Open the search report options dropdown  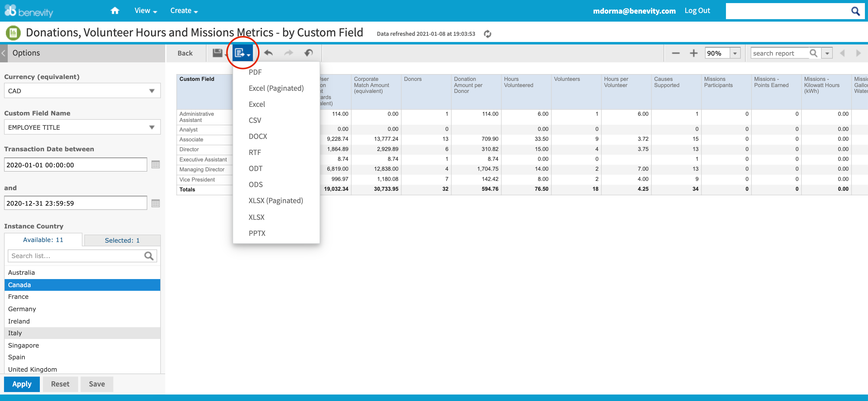827,53
